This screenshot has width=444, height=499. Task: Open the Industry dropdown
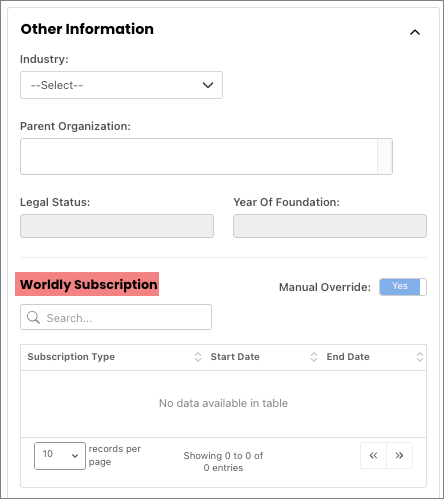pos(121,85)
